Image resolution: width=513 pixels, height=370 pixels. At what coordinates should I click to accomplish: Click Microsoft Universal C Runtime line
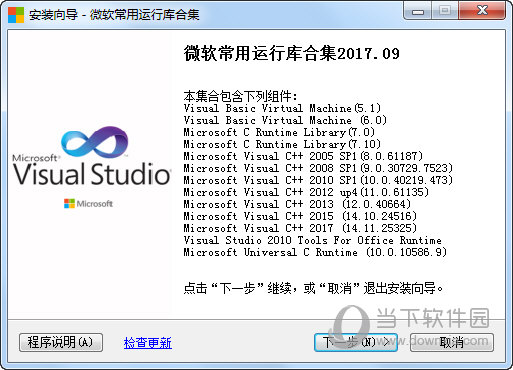point(315,252)
